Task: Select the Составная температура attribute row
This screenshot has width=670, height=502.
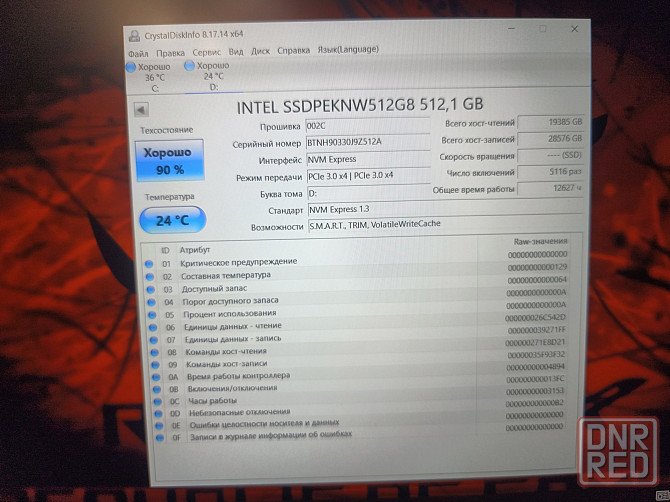Action: [358, 272]
